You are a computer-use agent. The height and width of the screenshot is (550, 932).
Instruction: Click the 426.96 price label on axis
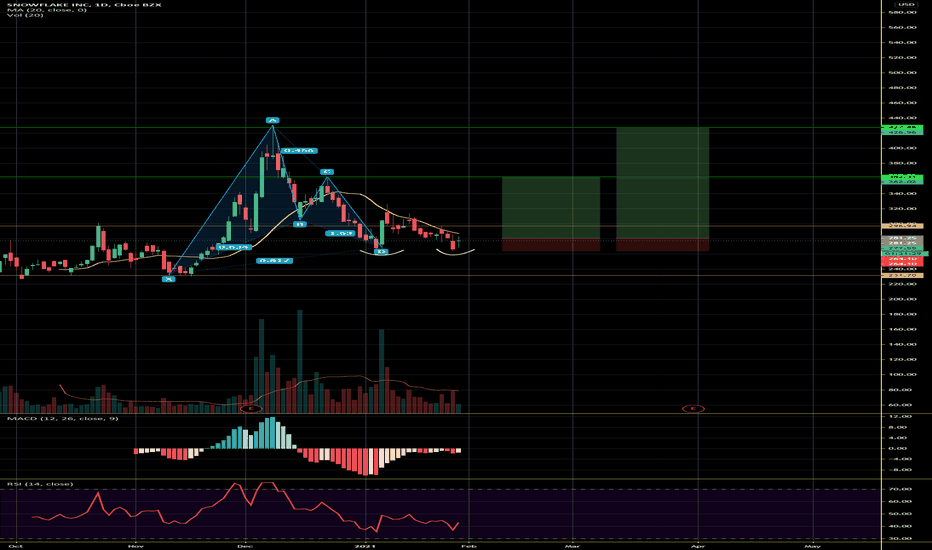click(902, 133)
